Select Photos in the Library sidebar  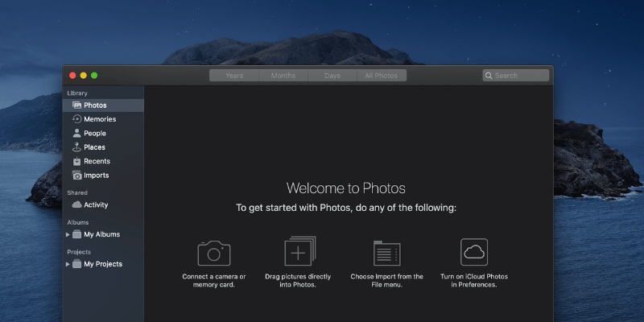103,105
